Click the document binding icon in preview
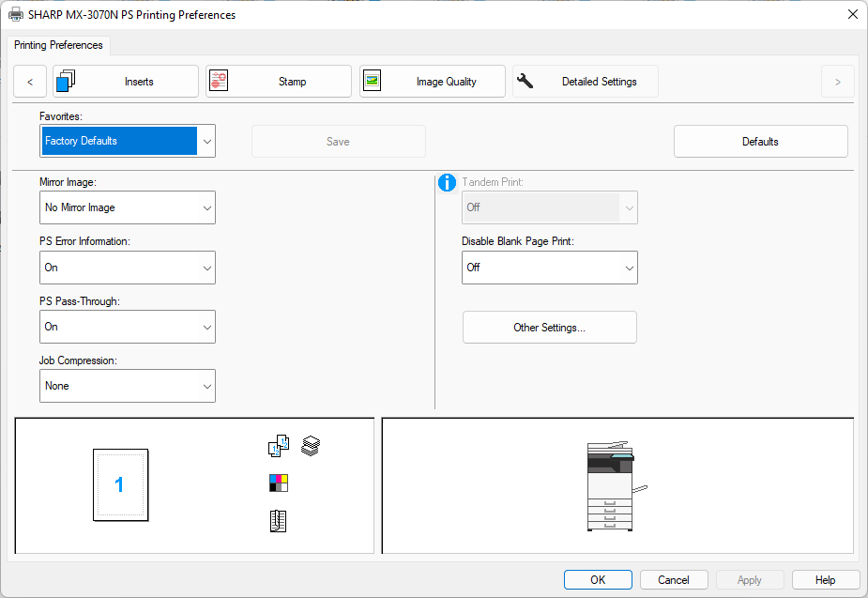The height and width of the screenshot is (598, 868). [x=278, y=522]
